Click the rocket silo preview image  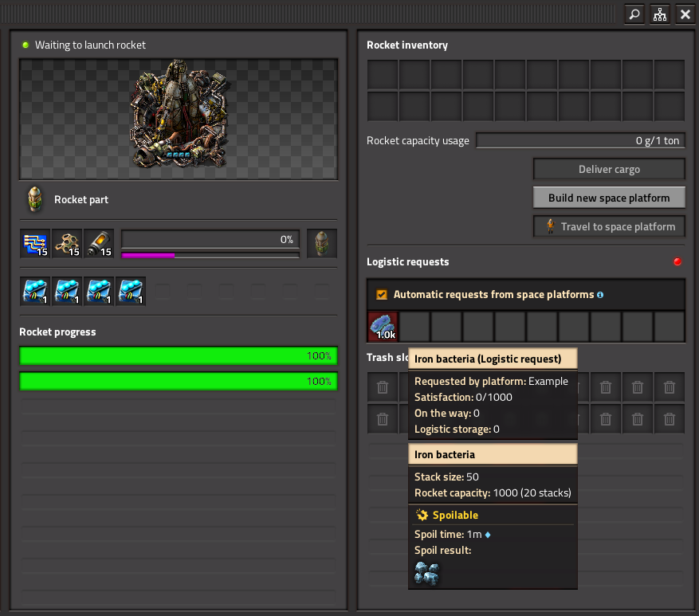(179, 119)
